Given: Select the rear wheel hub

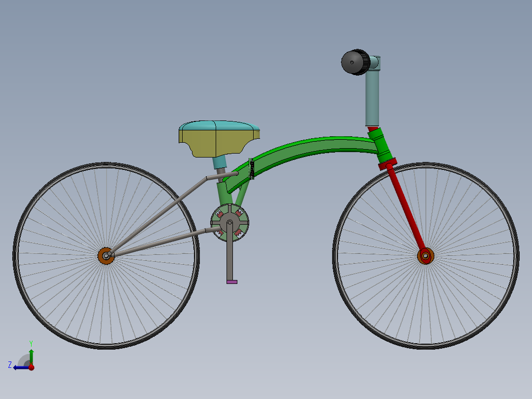Looking at the screenshot, I should pyautogui.click(x=106, y=256).
